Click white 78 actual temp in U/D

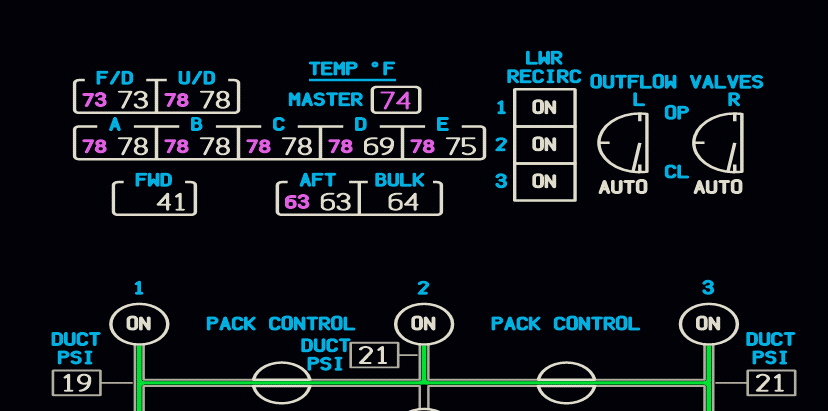pyautogui.click(x=215, y=100)
